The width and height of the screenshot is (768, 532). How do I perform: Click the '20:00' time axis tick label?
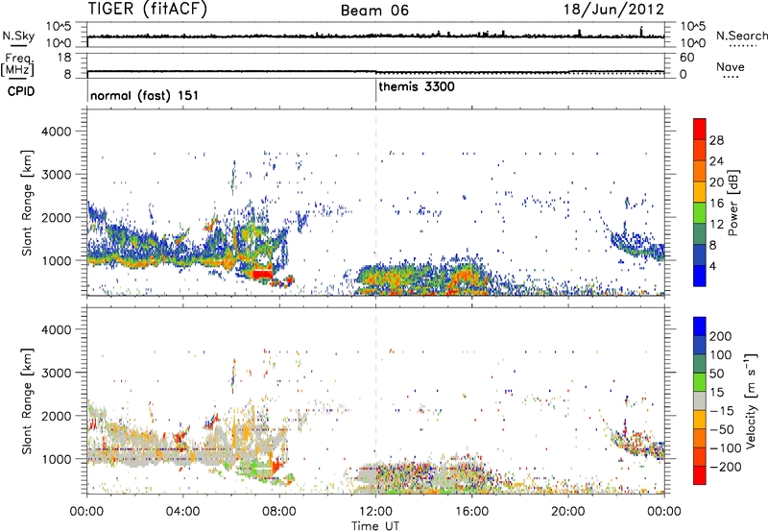pos(568,512)
